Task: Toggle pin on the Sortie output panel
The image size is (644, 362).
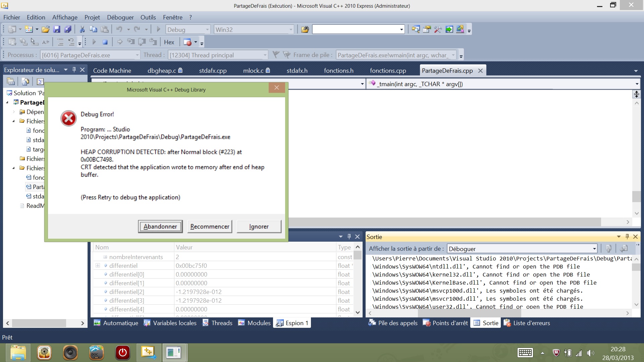Action: coord(627,237)
